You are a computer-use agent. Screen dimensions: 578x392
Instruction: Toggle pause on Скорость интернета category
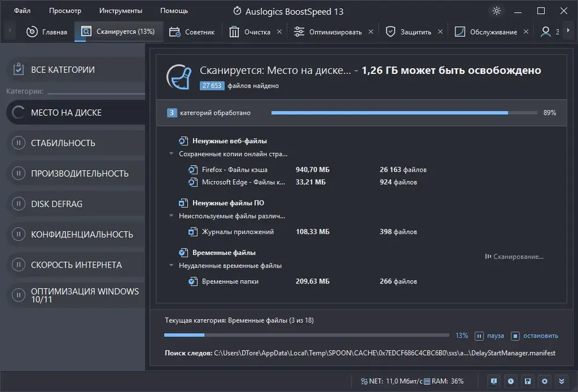pos(18,264)
